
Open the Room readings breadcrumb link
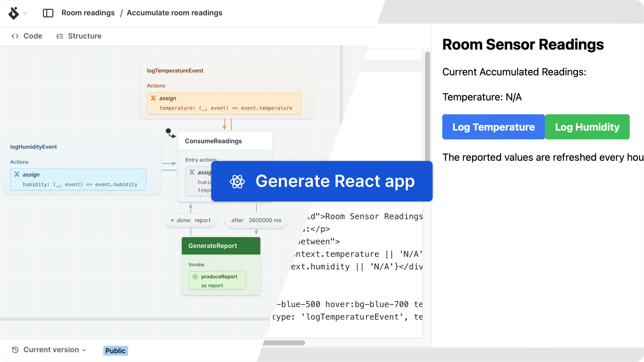pyautogui.click(x=88, y=13)
